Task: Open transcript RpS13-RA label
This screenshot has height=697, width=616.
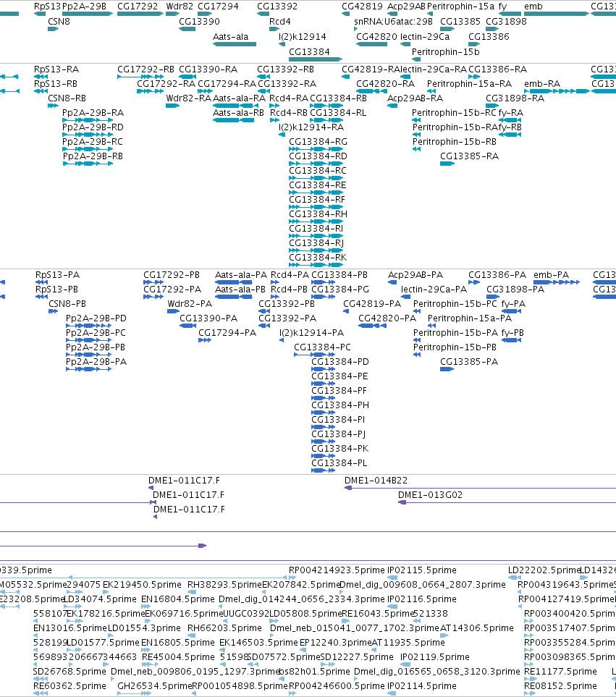Action: [x=56, y=69]
